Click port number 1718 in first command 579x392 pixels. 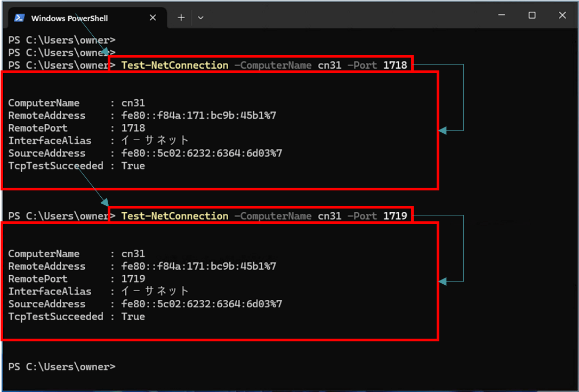pos(395,65)
